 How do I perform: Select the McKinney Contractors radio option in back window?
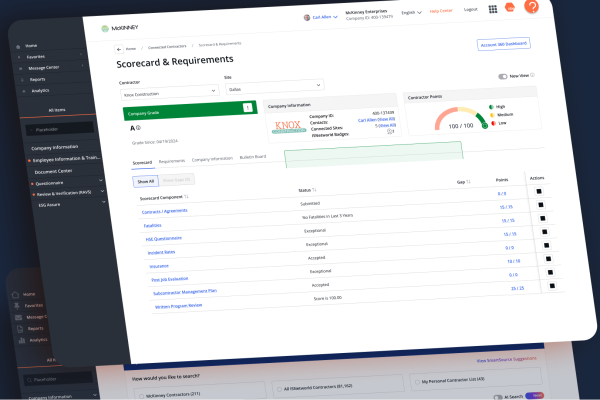point(142,396)
